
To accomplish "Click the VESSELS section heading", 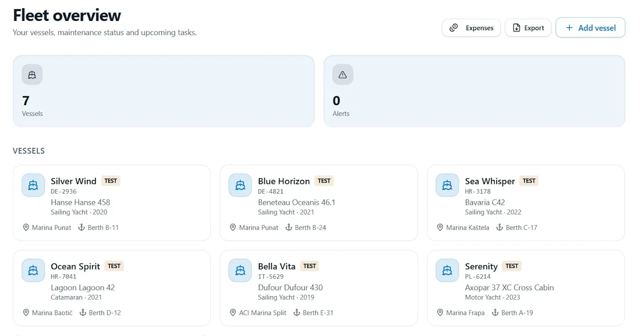I will tap(29, 151).
